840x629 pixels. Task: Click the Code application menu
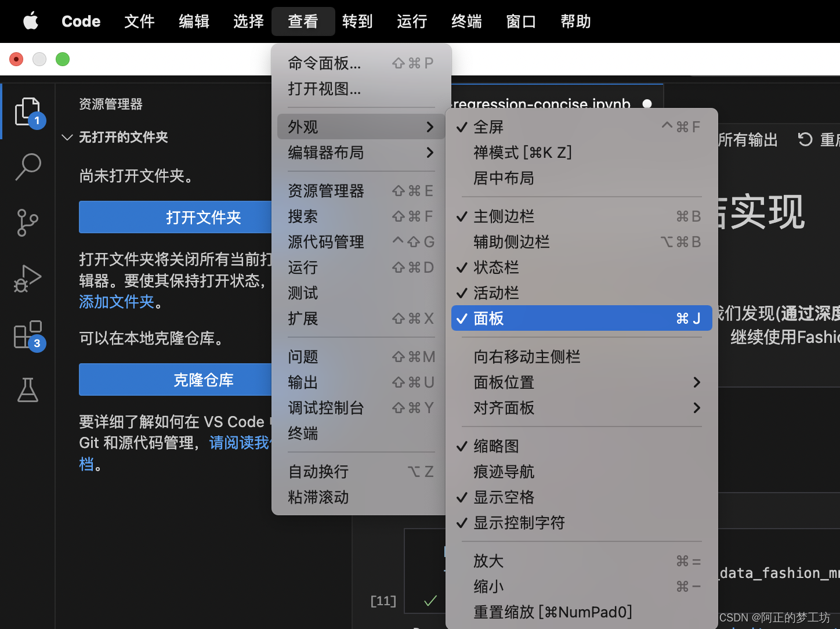point(81,21)
